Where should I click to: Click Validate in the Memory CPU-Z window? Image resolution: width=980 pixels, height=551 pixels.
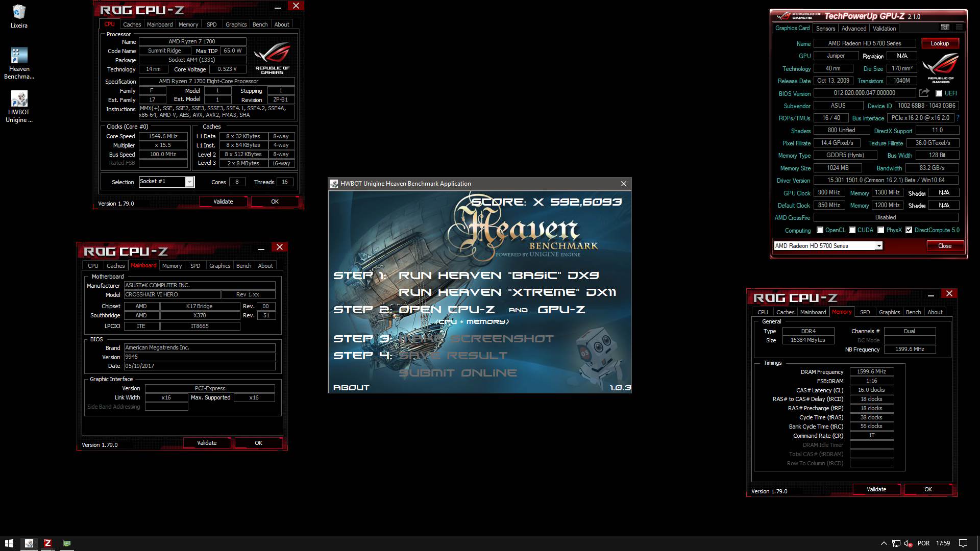876,489
